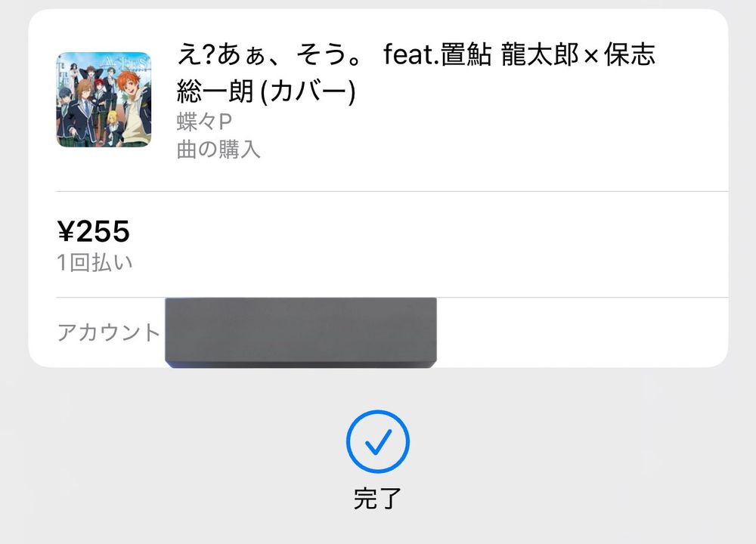Tap the yen symbol in the price
756x544 pixels.
tap(66, 230)
